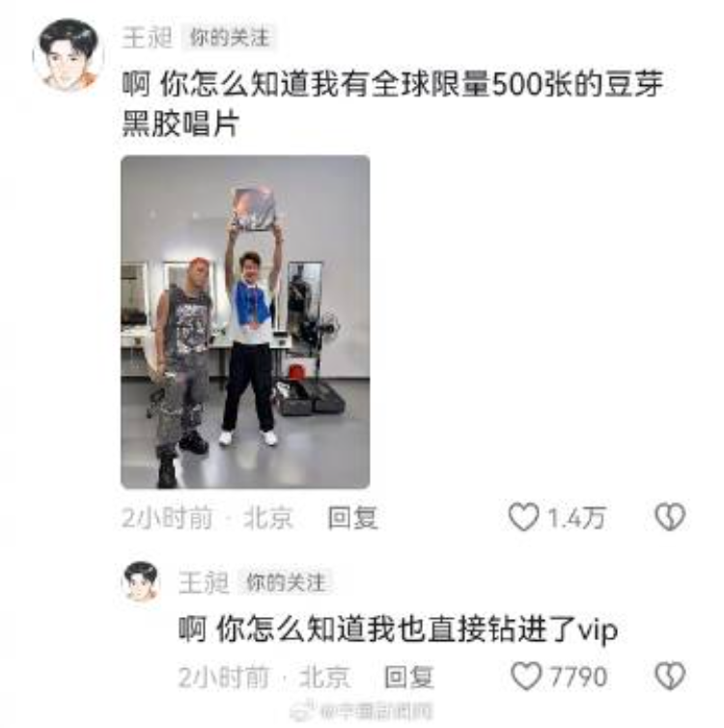Like the top comment with 1.4万 likes
This screenshot has width=724, height=728.
524,517
